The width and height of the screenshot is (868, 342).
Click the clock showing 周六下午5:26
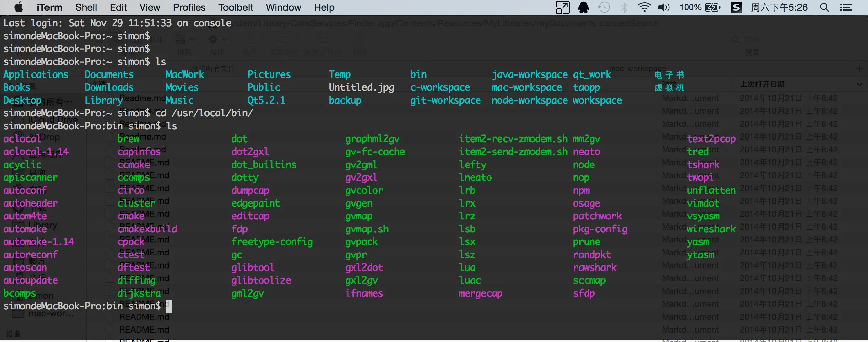(780, 7)
